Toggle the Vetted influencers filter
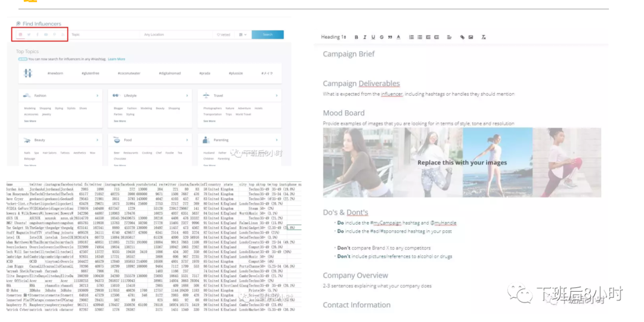The width and height of the screenshot is (644, 322). point(223,35)
